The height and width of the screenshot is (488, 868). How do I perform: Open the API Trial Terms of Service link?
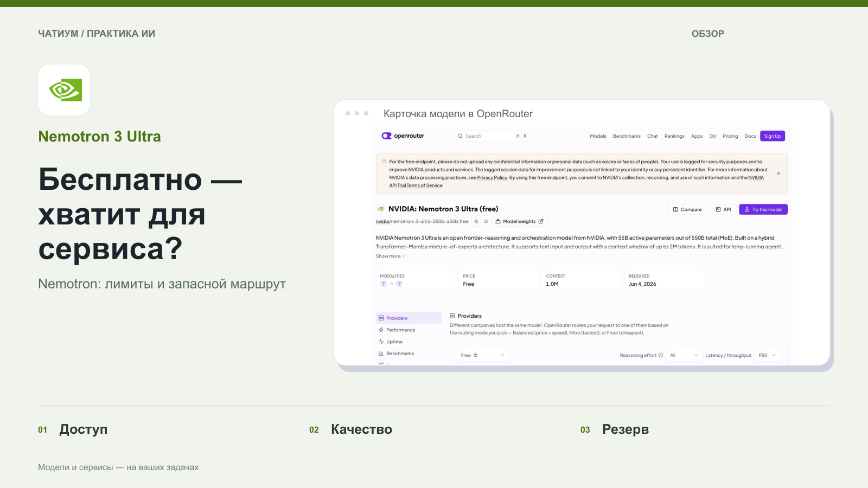point(416,185)
